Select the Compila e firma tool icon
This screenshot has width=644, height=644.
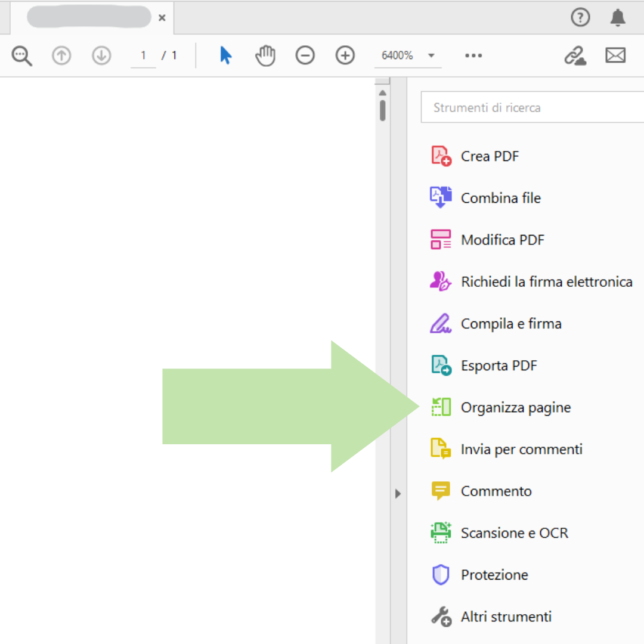440,323
